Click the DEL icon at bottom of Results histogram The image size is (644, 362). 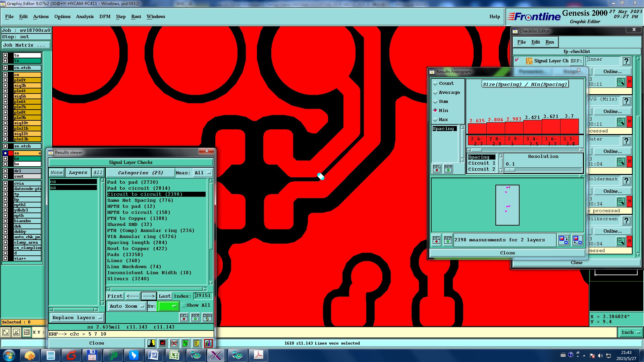point(436,240)
